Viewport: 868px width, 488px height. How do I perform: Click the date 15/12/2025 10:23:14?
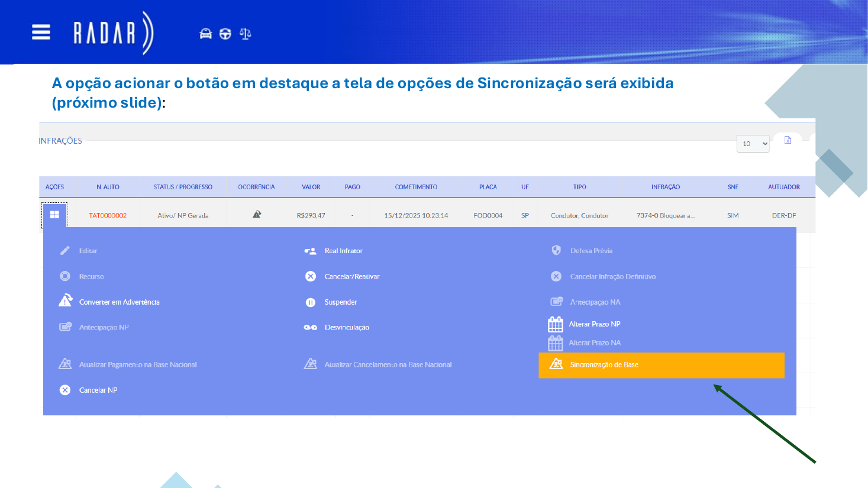click(416, 215)
